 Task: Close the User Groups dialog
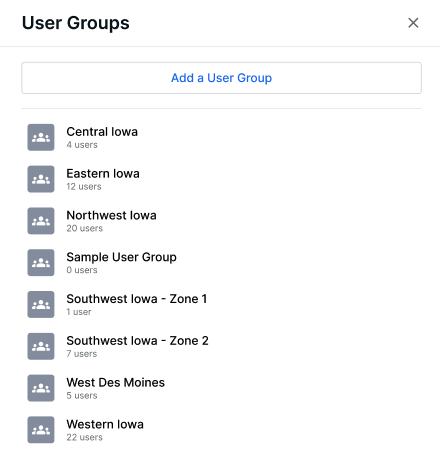coord(413,23)
